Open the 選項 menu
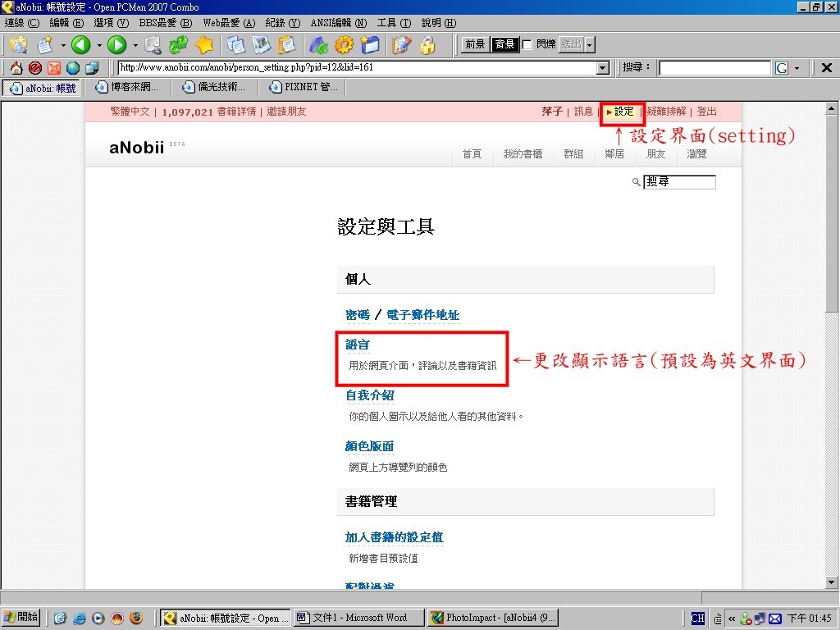 111,22
